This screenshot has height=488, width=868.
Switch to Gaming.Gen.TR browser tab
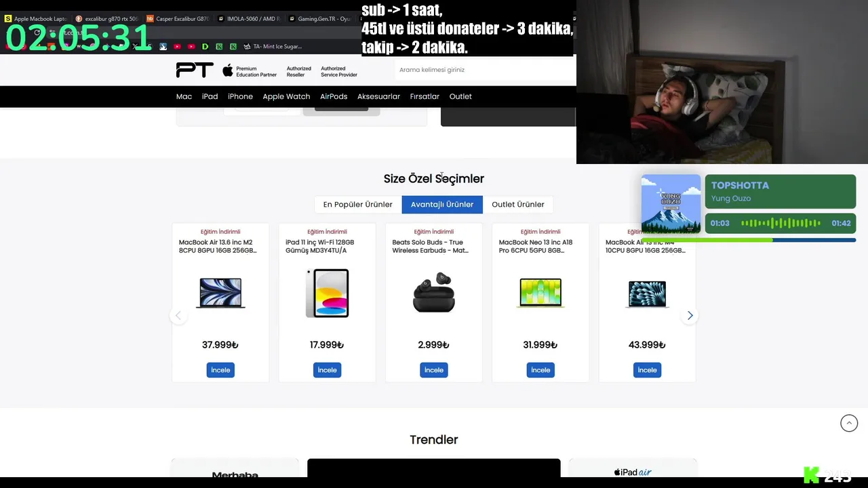(x=319, y=19)
